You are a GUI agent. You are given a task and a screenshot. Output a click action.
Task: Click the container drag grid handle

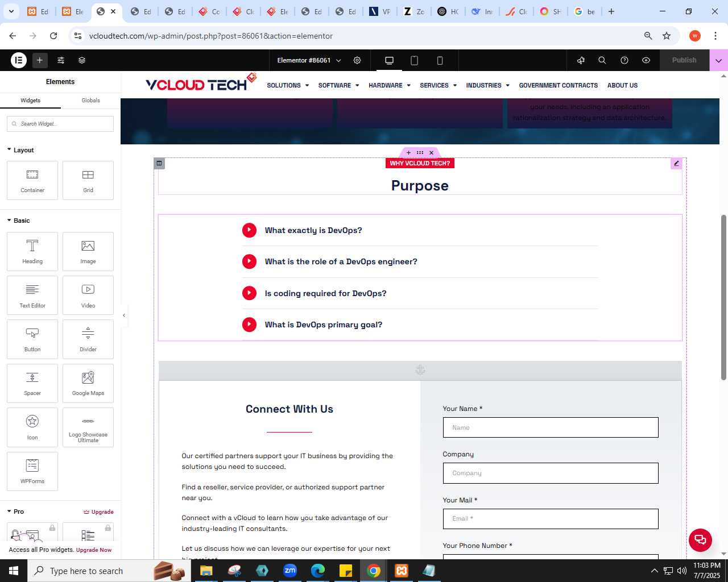(420, 152)
